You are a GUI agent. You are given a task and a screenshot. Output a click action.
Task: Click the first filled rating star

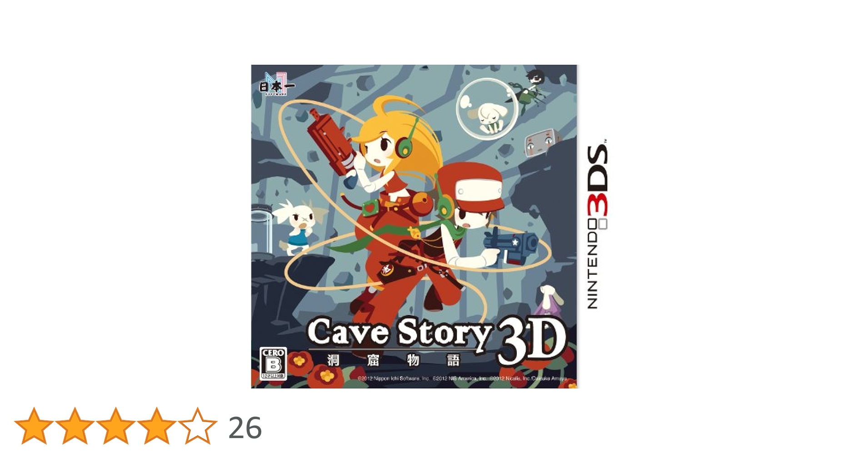(34, 426)
